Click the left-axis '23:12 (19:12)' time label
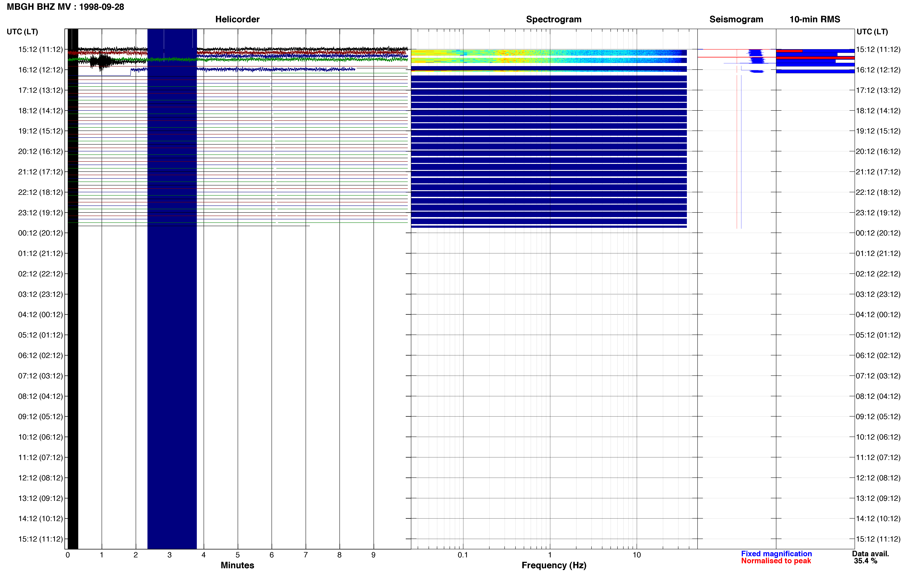The image size is (924, 578). click(41, 212)
